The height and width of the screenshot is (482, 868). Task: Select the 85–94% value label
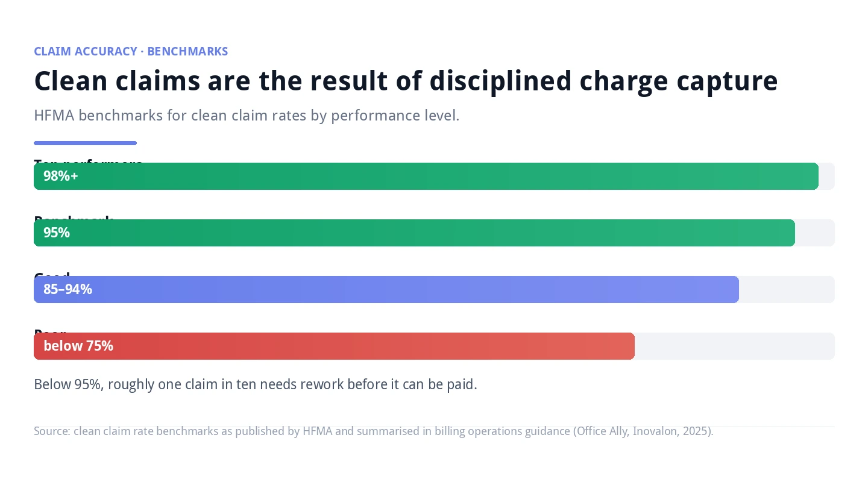pos(68,289)
